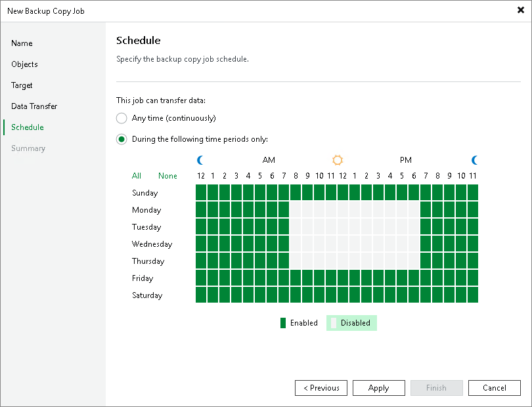This screenshot has height=407, width=532.
Task: Click the 12 AM column header
Action: [x=201, y=176]
